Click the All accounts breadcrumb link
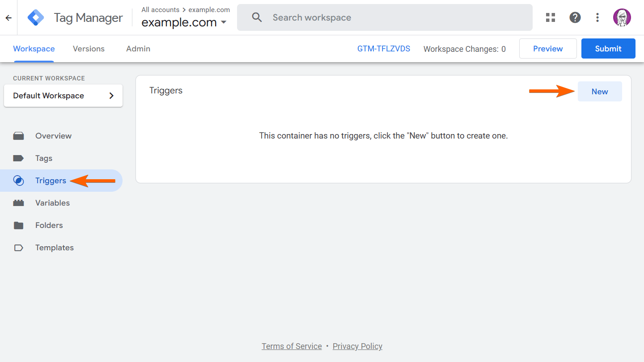This screenshot has height=362, width=644. coord(160,10)
